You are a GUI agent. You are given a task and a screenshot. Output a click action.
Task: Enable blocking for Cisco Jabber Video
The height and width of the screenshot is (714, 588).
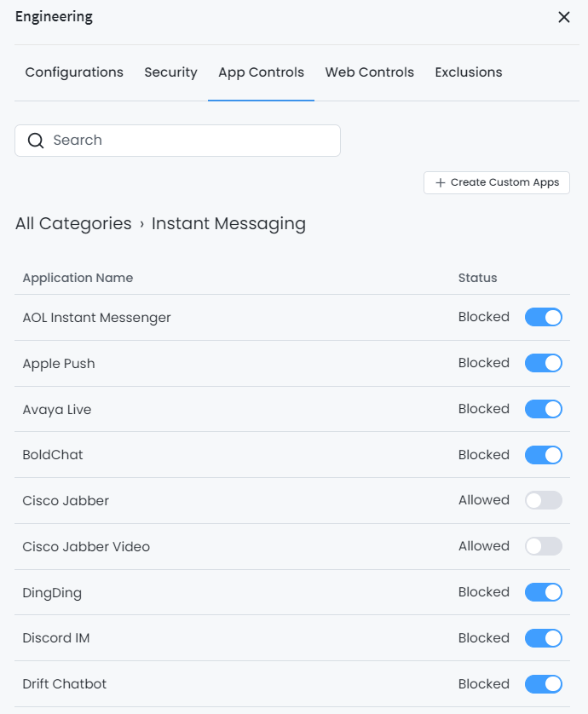(x=543, y=546)
